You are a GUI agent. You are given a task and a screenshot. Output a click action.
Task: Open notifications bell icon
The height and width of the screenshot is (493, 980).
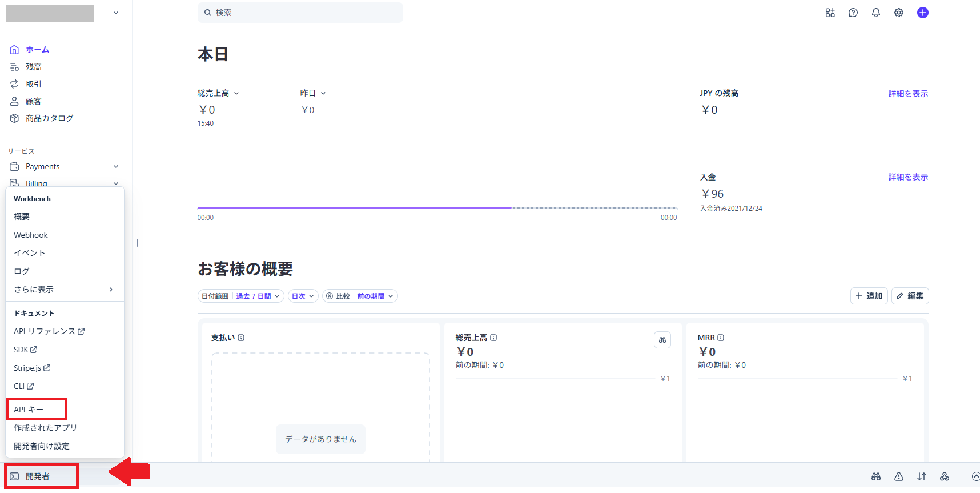pyautogui.click(x=875, y=13)
